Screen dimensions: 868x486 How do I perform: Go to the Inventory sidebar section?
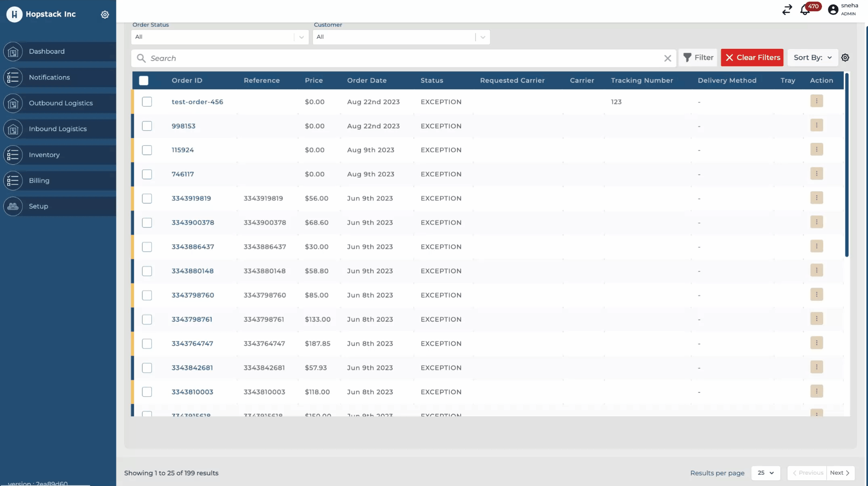click(x=44, y=155)
